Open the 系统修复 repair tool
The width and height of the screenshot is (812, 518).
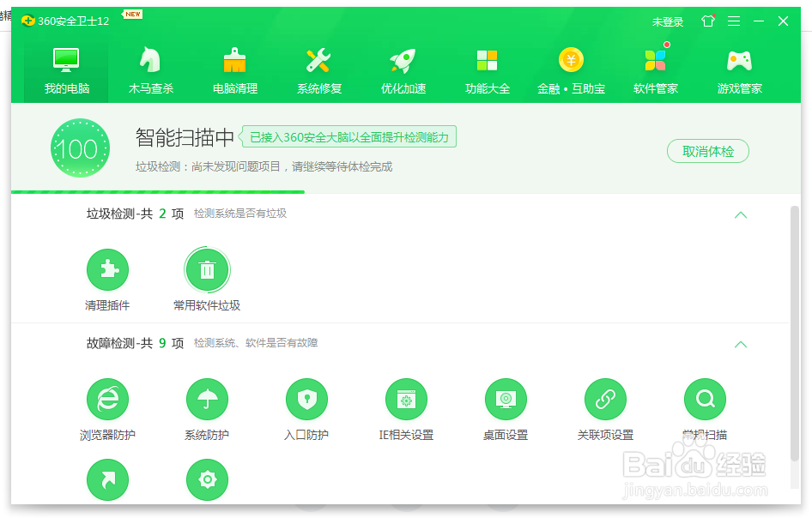(318, 69)
